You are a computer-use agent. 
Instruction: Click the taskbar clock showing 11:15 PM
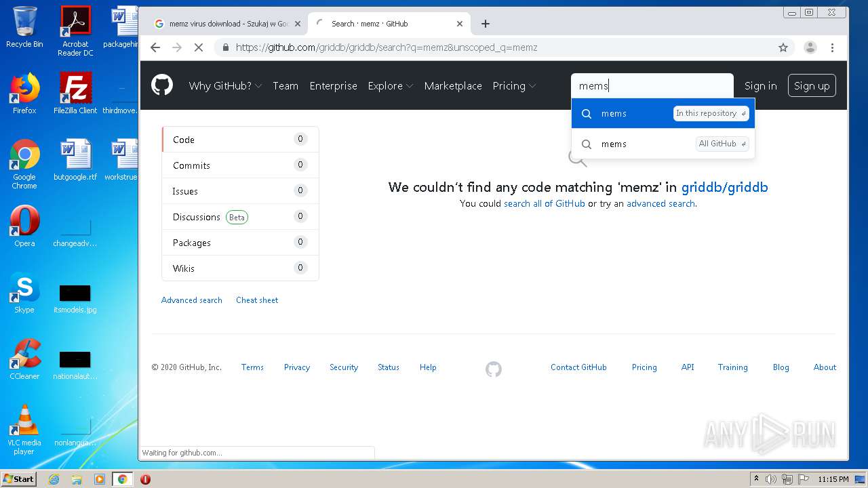[833, 479]
